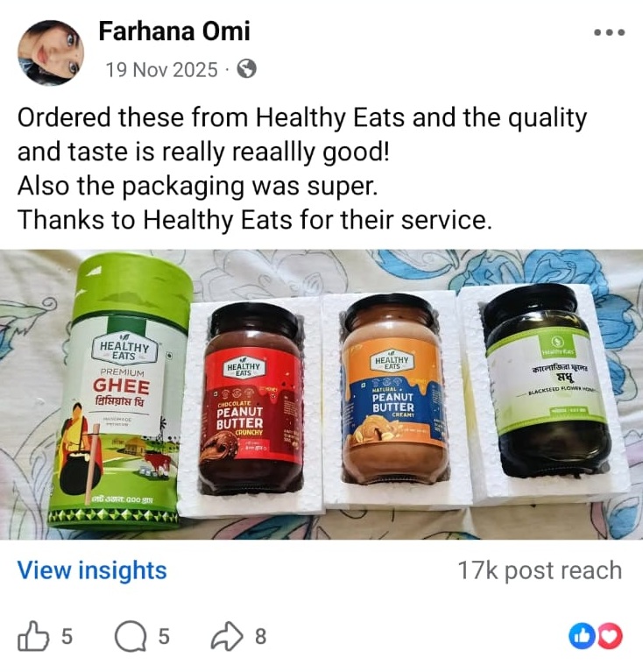The width and height of the screenshot is (643, 672).
Task: Open the comment bubble icon
Action: (131, 636)
